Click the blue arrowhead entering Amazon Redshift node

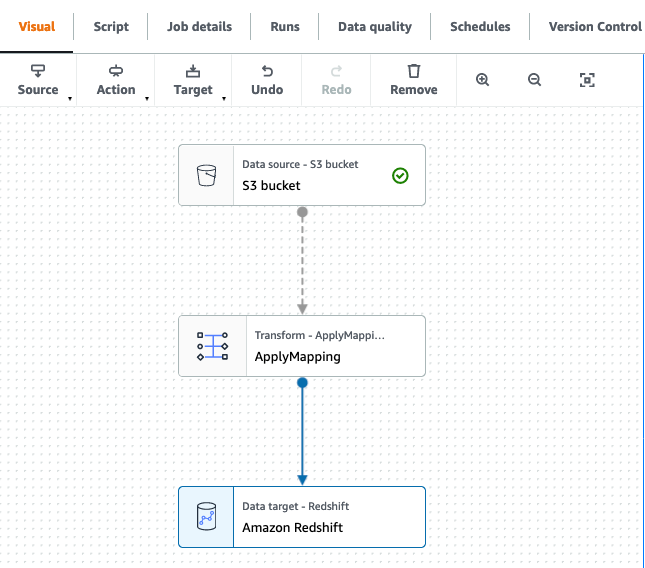click(x=302, y=480)
